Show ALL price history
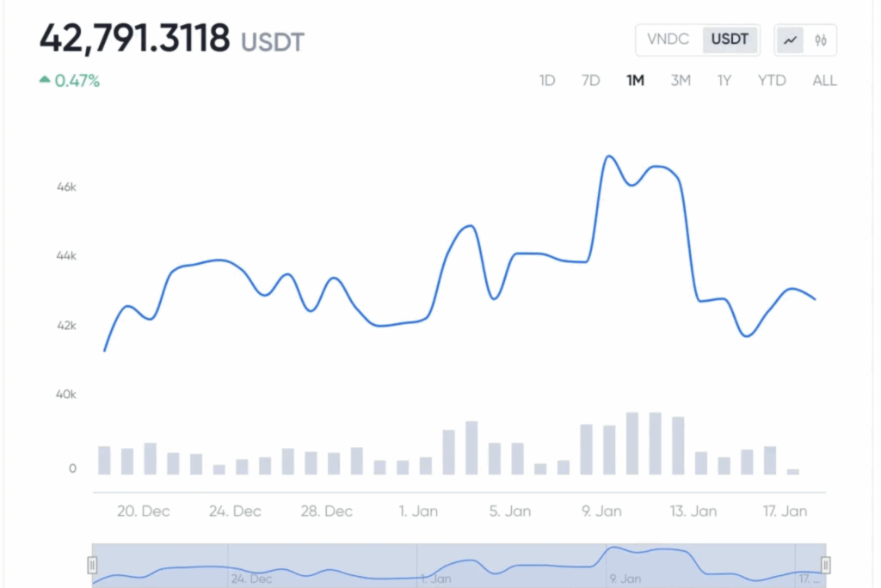The width and height of the screenshot is (881, 588). [x=824, y=81]
